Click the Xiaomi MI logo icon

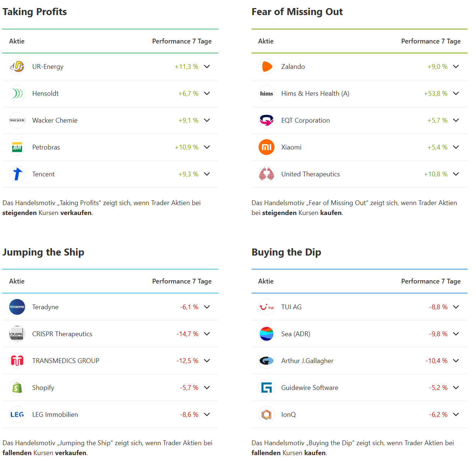(266, 147)
